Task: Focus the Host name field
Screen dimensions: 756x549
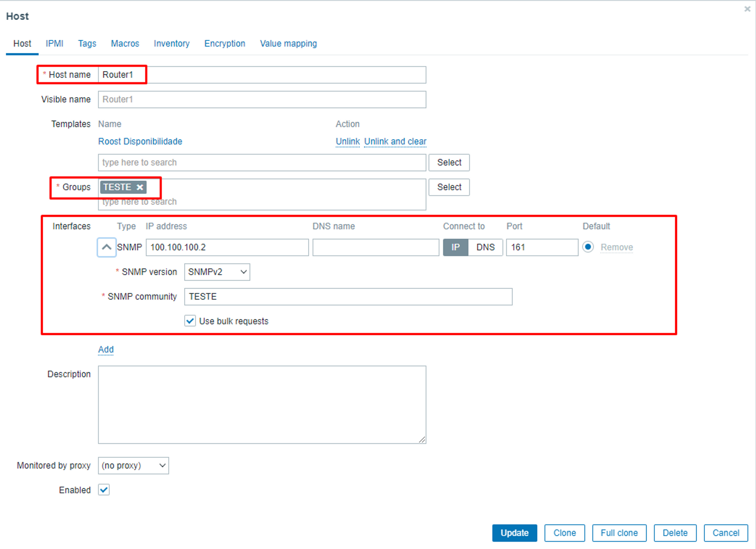Action: (262, 75)
